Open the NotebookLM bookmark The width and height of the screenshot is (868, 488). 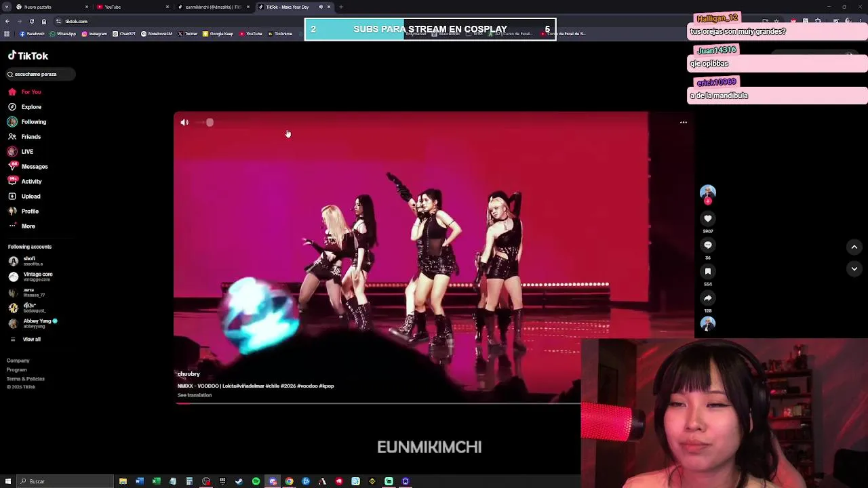(157, 33)
